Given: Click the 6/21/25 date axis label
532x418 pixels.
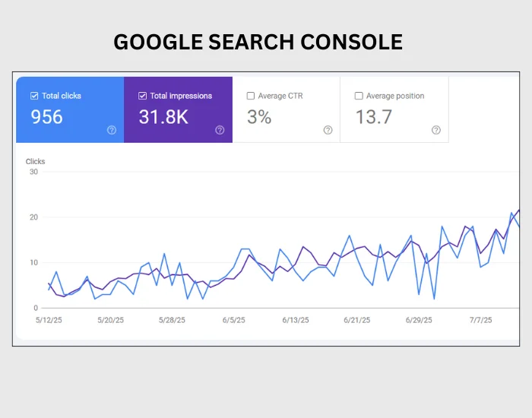Looking at the screenshot, I should coord(357,320).
